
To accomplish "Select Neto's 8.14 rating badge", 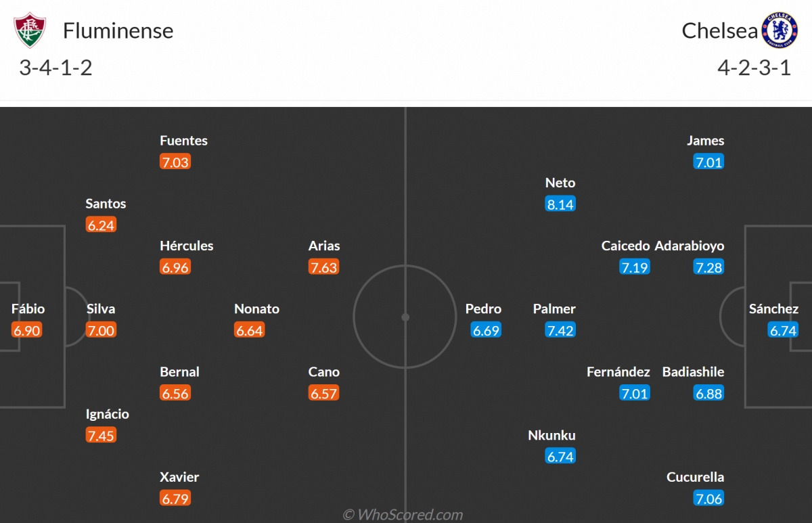I will point(560,204).
